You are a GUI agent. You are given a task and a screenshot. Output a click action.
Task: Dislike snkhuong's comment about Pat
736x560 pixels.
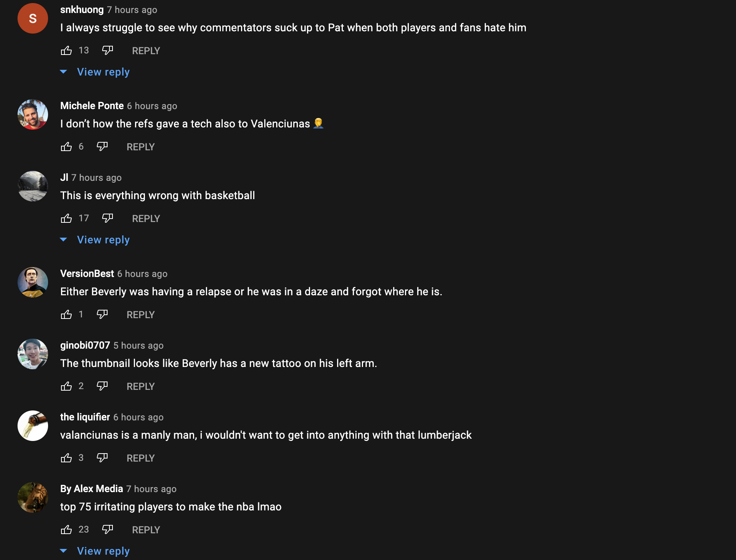[x=108, y=50]
